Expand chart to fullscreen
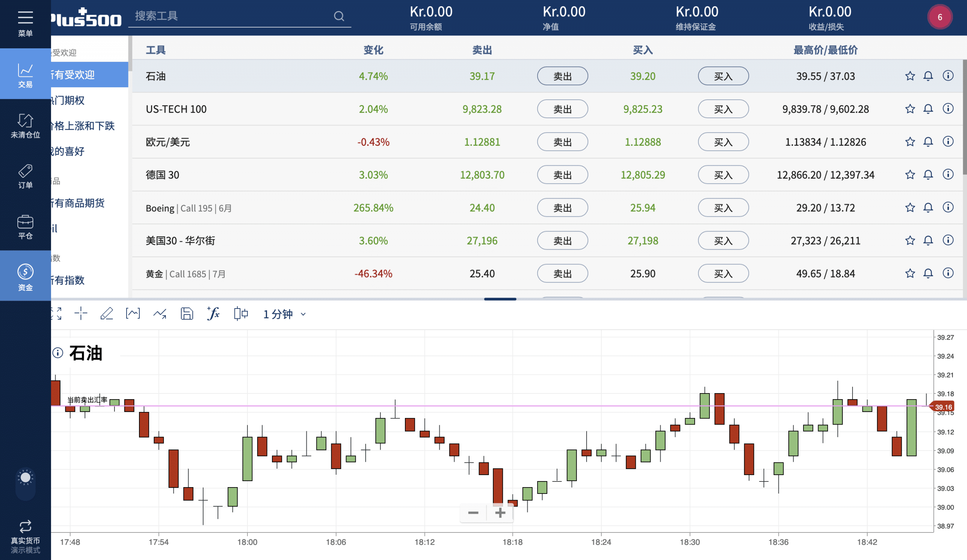 pyautogui.click(x=56, y=313)
